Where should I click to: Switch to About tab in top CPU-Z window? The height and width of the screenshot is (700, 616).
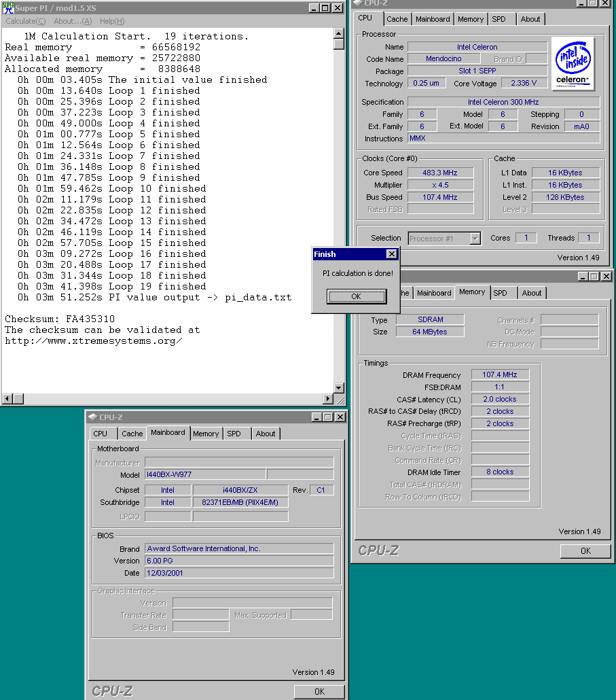pyautogui.click(x=530, y=19)
